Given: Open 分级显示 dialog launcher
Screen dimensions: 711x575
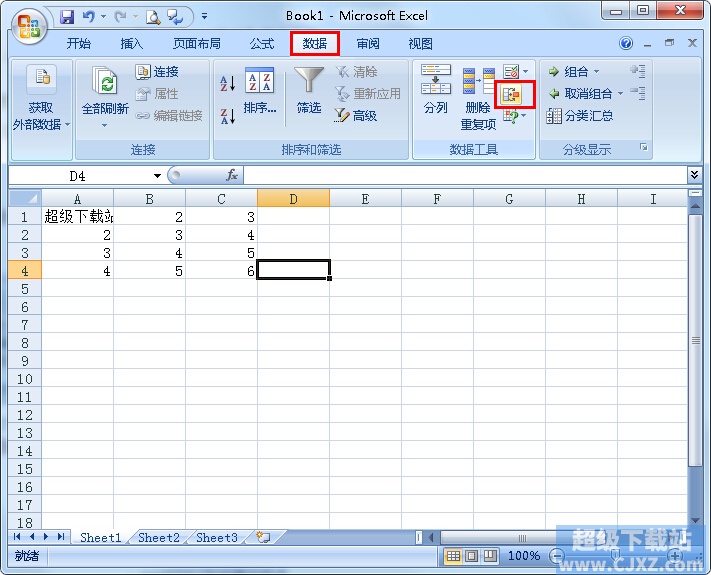Looking at the screenshot, I should pyautogui.click(x=643, y=147).
